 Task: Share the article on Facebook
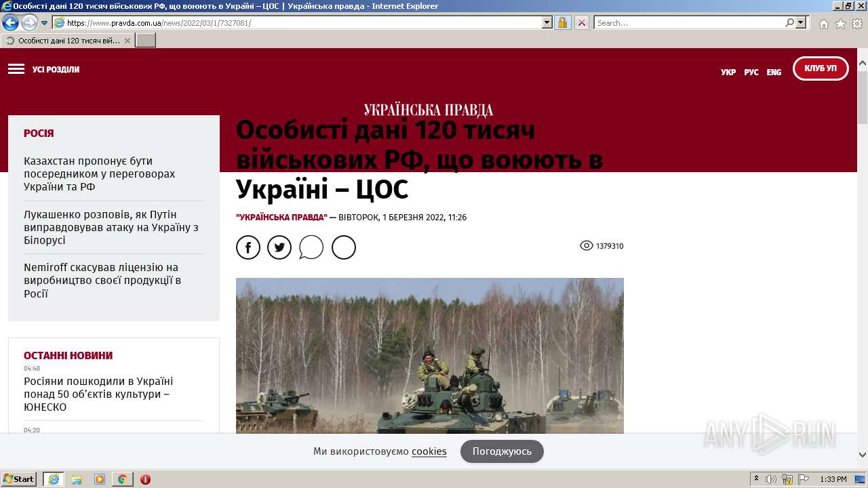click(x=248, y=247)
